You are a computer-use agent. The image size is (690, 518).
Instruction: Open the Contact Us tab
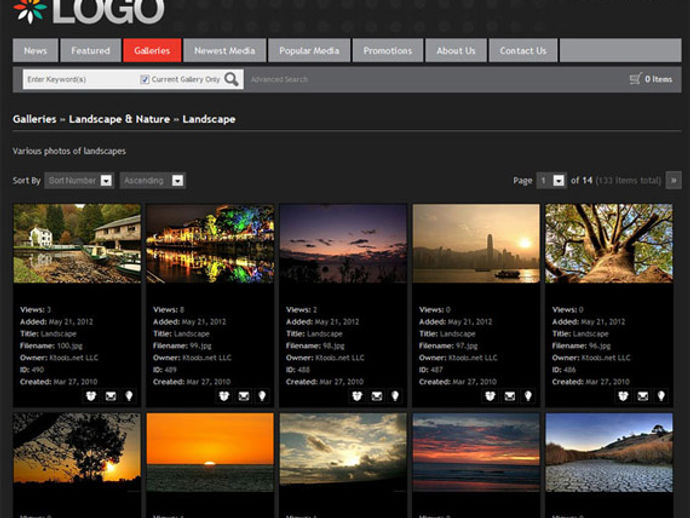(523, 51)
